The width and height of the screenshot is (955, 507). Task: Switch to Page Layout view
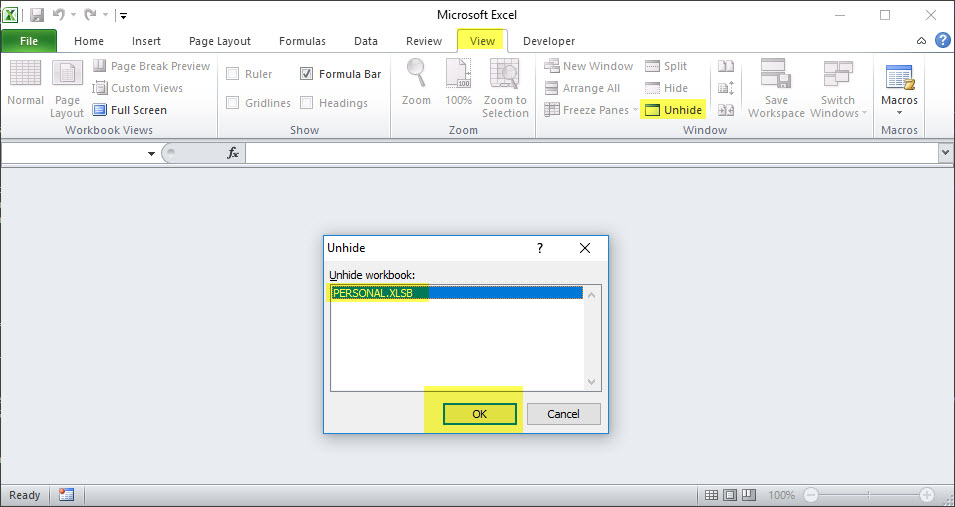[x=67, y=88]
